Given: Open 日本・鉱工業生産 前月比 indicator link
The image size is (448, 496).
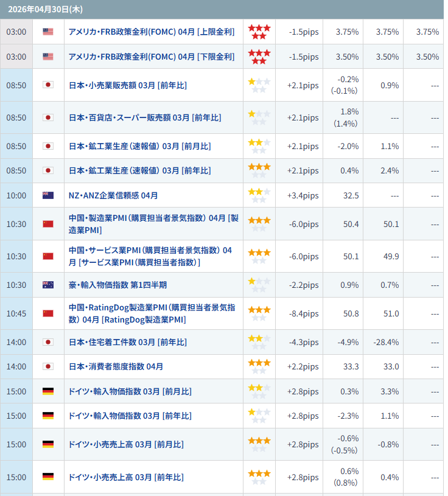Looking at the screenshot, I should [140, 146].
